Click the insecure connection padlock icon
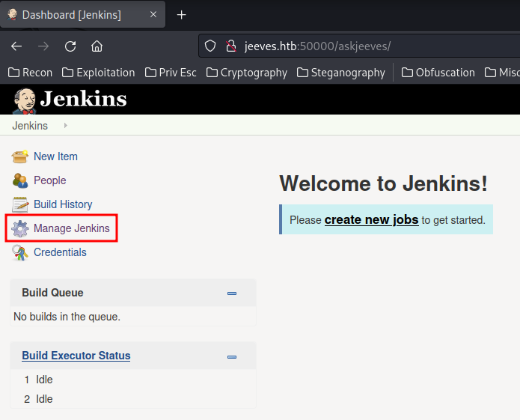The height and width of the screenshot is (420, 520). click(230, 46)
